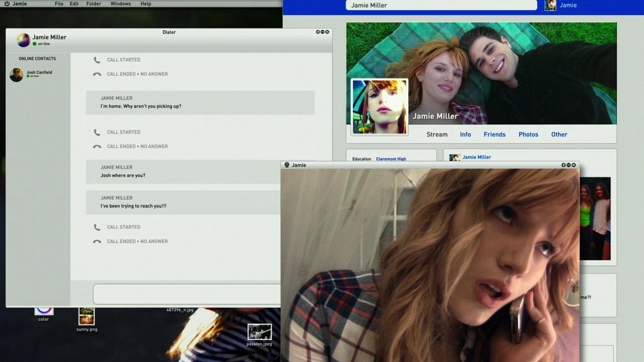Image resolution: width=644 pixels, height=362 pixels.
Task: Open the sunny.png desktop file
Action: (87, 316)
